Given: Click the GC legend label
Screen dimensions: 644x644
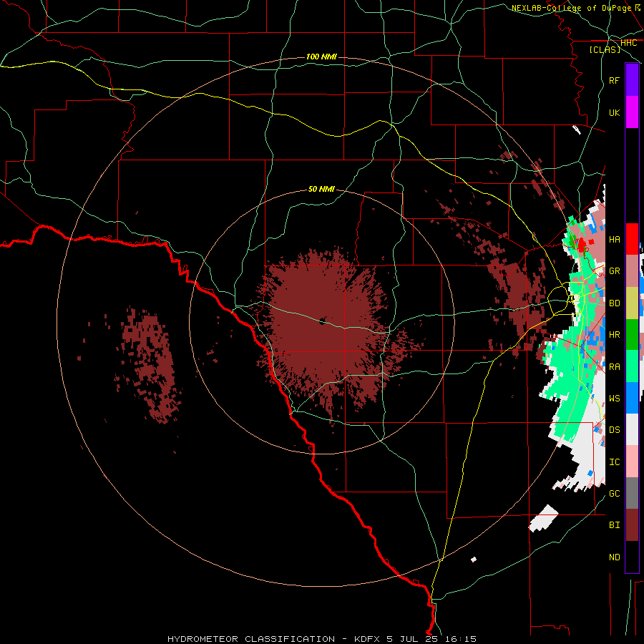Looking at the screenshot, I should 614,494.
